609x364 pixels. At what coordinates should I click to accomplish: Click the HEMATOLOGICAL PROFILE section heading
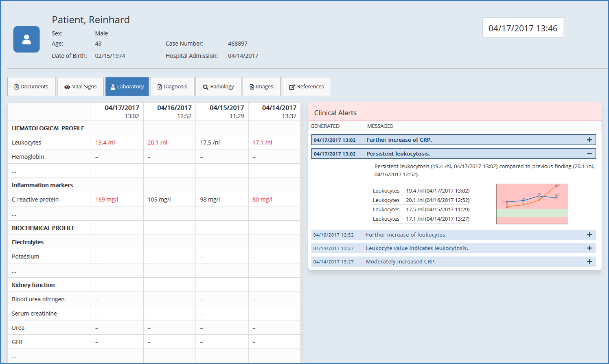[48, 128]
